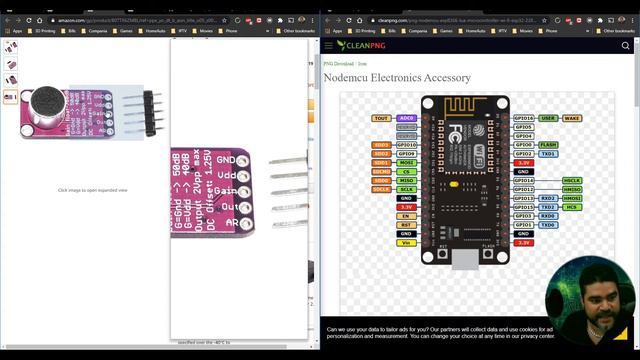Bookmark the Amazon page with star icon
Image resolution: width=640 pixels, height=360 pixels.
click(224, 20)
